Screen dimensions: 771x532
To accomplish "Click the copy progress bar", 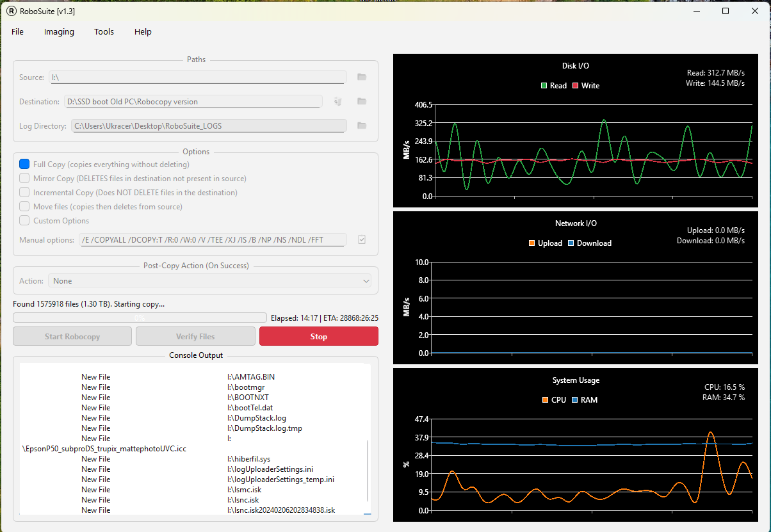I will 140,318.
